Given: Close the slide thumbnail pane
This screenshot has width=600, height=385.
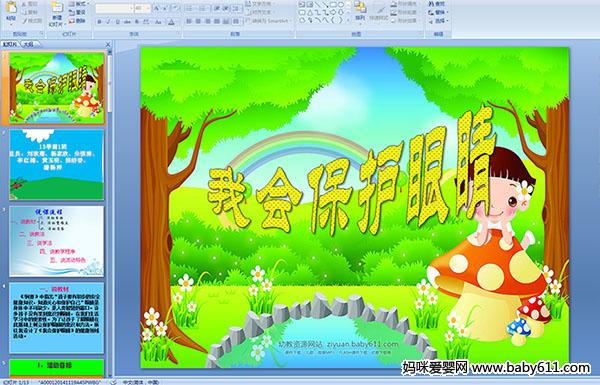Looking at the screenshot, I should [x=108, y=44].
